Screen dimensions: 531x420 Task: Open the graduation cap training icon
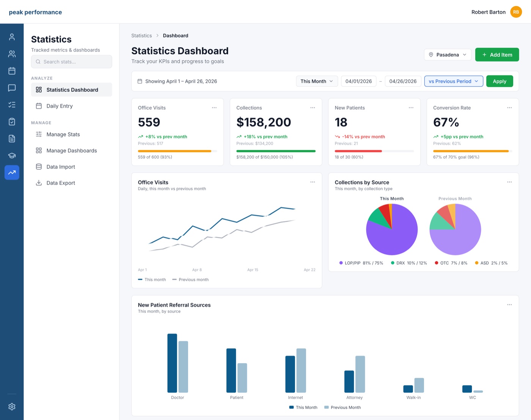[x=12, y=155]
